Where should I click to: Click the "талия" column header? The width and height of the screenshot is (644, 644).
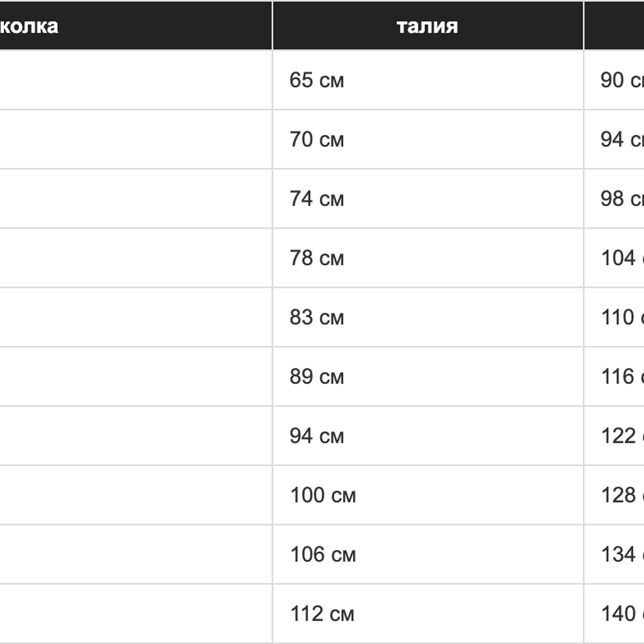coord(427,26)
